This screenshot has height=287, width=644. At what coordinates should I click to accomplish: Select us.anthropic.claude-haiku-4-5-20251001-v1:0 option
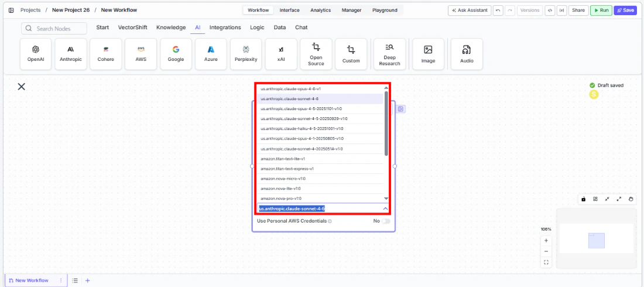click(x=320, y=129)
